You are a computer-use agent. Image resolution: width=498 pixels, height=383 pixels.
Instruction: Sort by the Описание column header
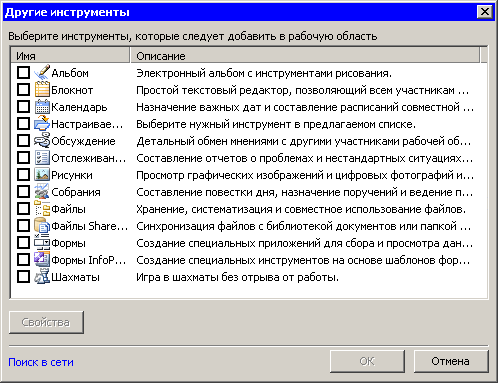[305, 56]
